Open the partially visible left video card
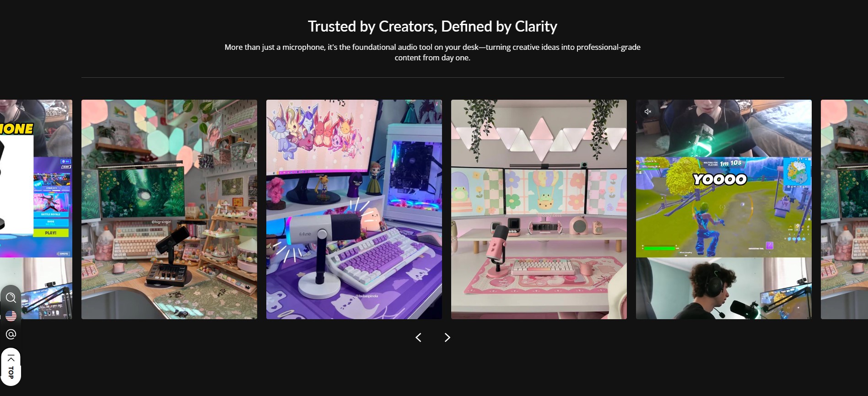Image resolution: width=868 pixels, height=396 pixels. pos(36,209)
